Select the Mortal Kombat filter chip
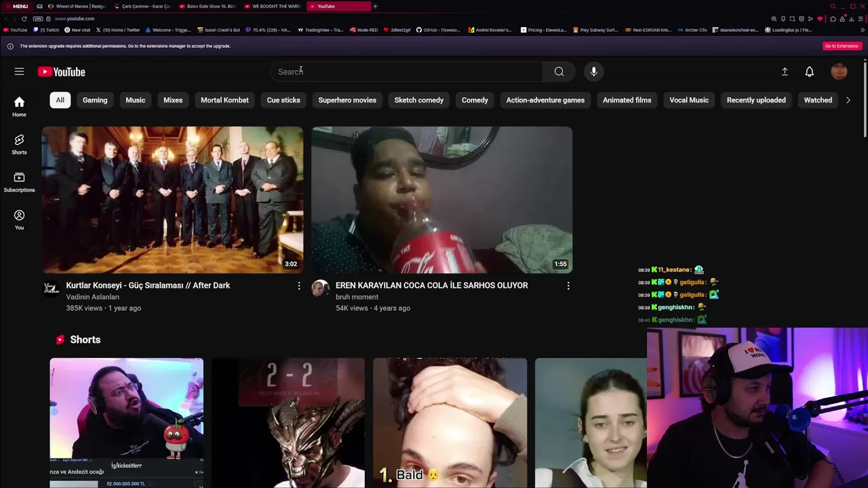868x488 pixels. pos(224,100)
